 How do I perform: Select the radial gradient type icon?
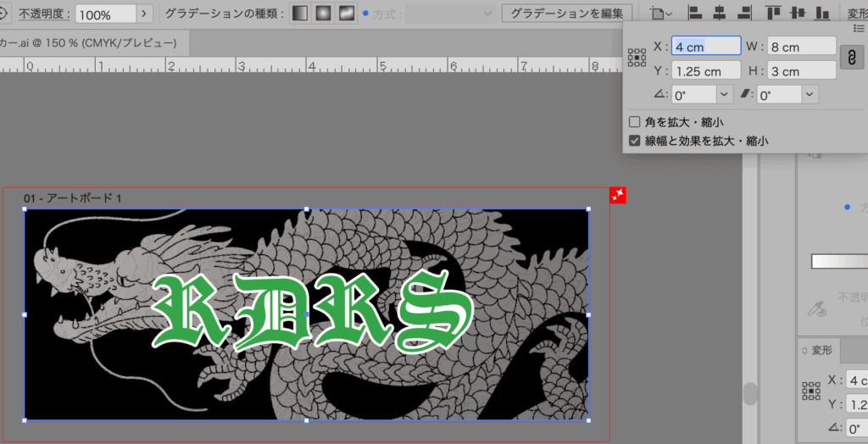pos(324,14)
